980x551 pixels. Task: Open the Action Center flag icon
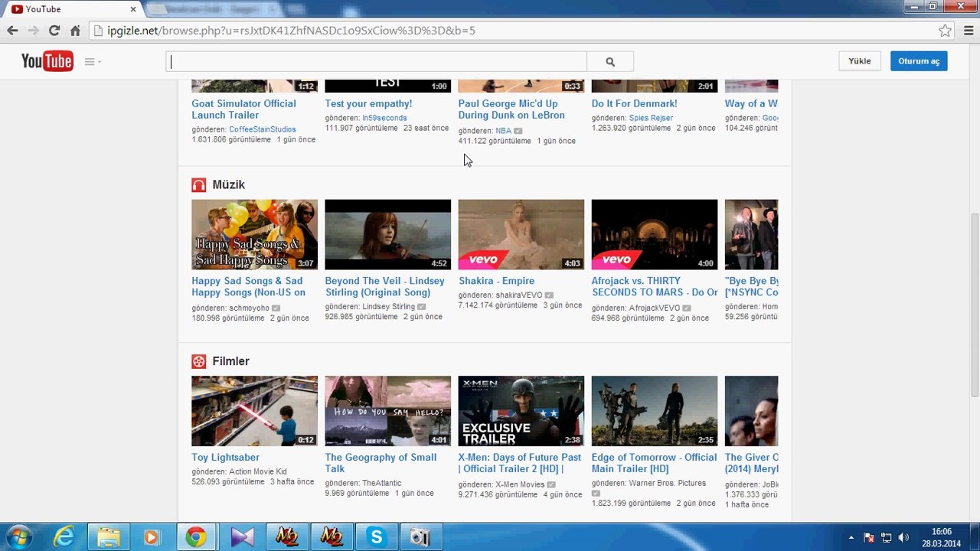869,538
